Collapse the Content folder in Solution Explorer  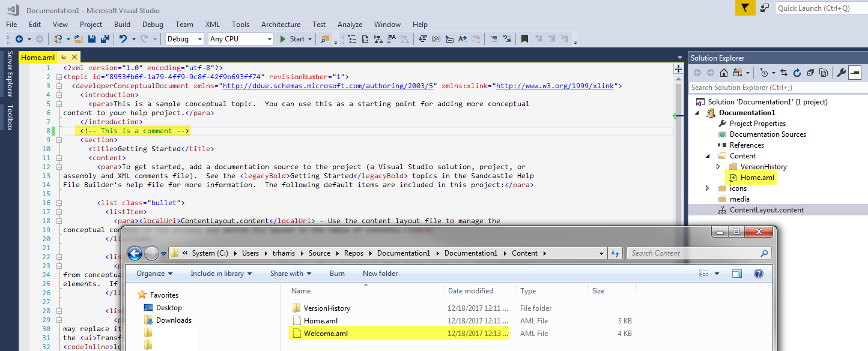pyautogui.click(x=708, y=156)
